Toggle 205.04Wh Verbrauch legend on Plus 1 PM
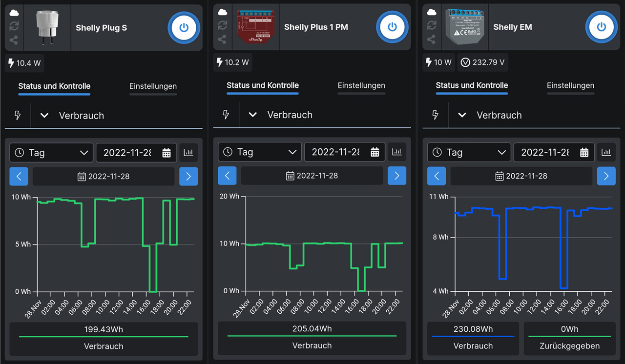 coord(312,338)
